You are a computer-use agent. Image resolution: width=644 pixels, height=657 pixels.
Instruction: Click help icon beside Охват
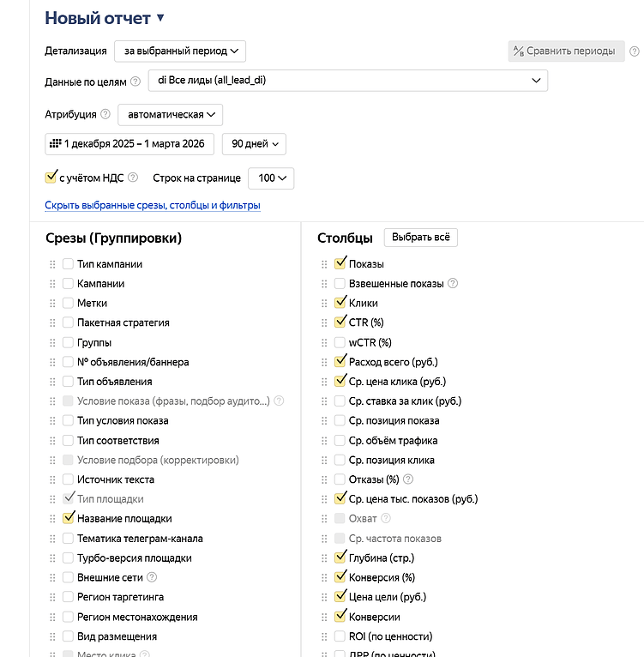tap(386, 518)
